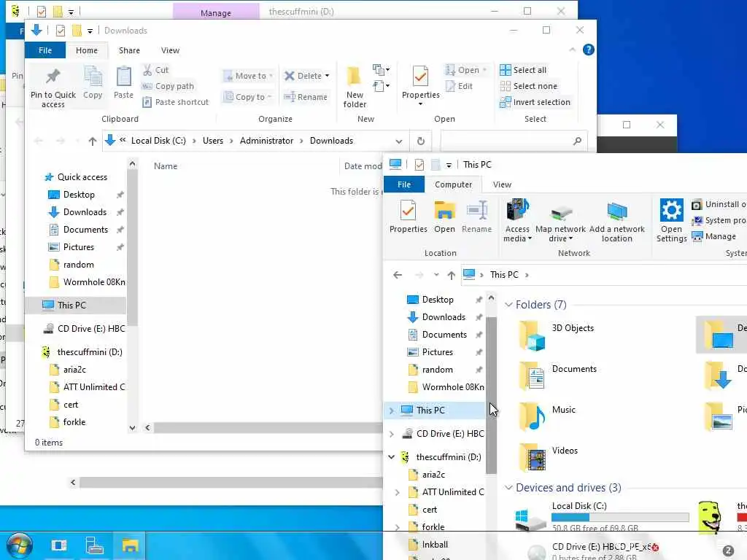Open the Delete dropdown arrow
Screen dimensions: 747x560
tap(328, 76)
